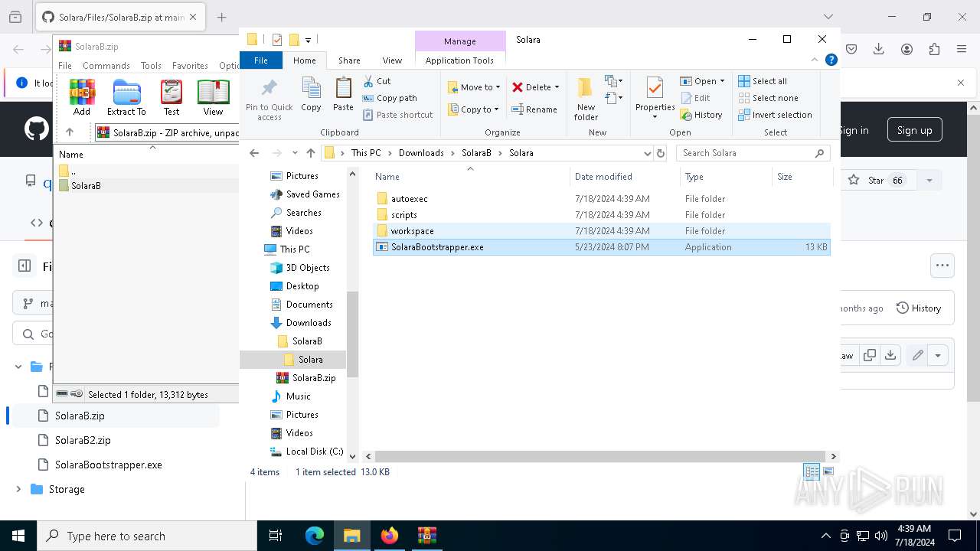Click the GitHub History link
The height and width of the screenshot is (551, 980).
coord(919,308)
